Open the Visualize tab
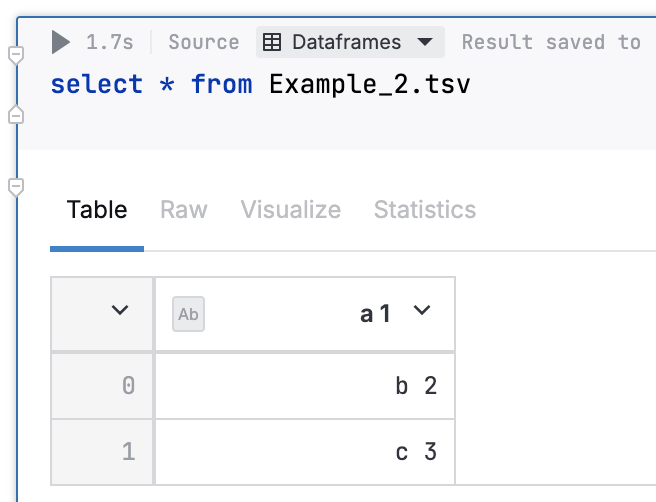Image resolution: width=656 pixels, height=502 pixels. (x=291, y=209)
